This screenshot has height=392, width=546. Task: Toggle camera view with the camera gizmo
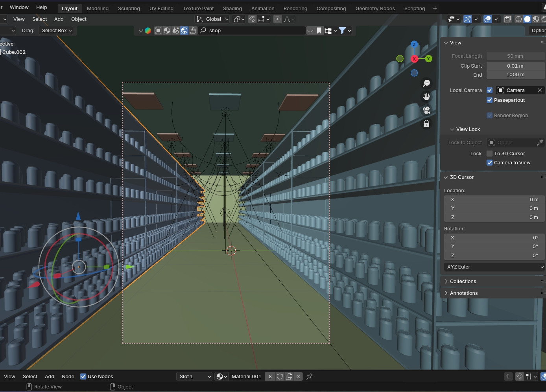coord(426,110)
